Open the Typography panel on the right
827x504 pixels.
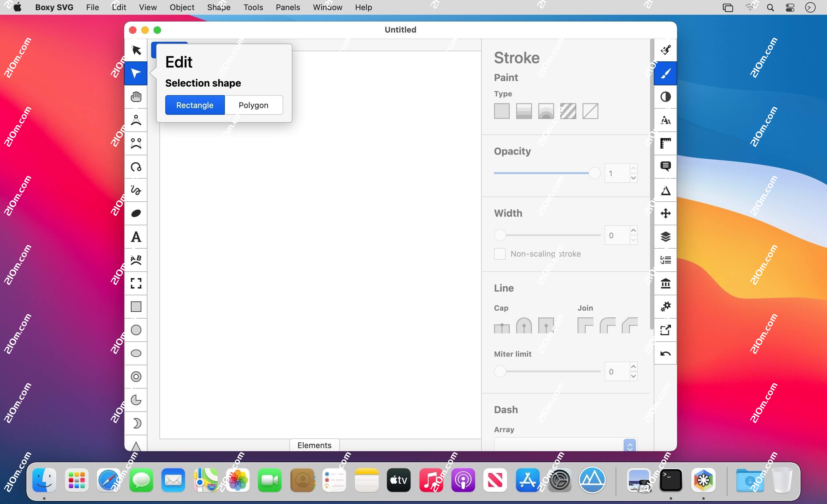(665, 120)
